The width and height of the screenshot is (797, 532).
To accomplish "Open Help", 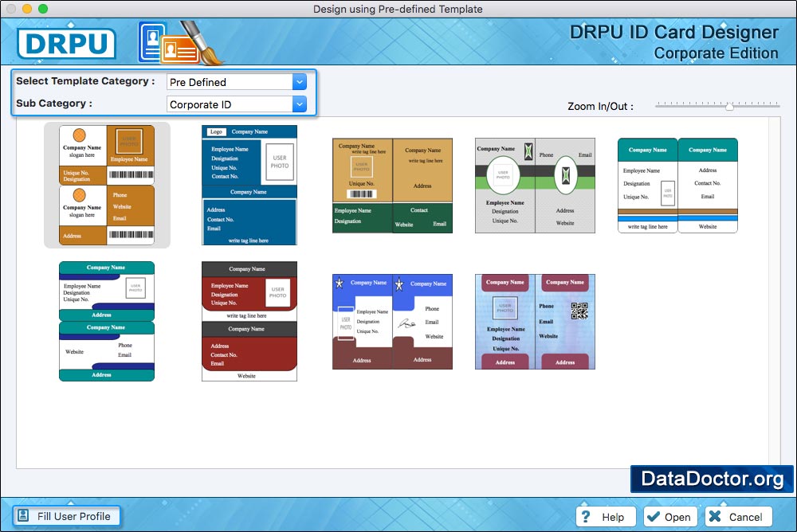I will coord(606,517).
